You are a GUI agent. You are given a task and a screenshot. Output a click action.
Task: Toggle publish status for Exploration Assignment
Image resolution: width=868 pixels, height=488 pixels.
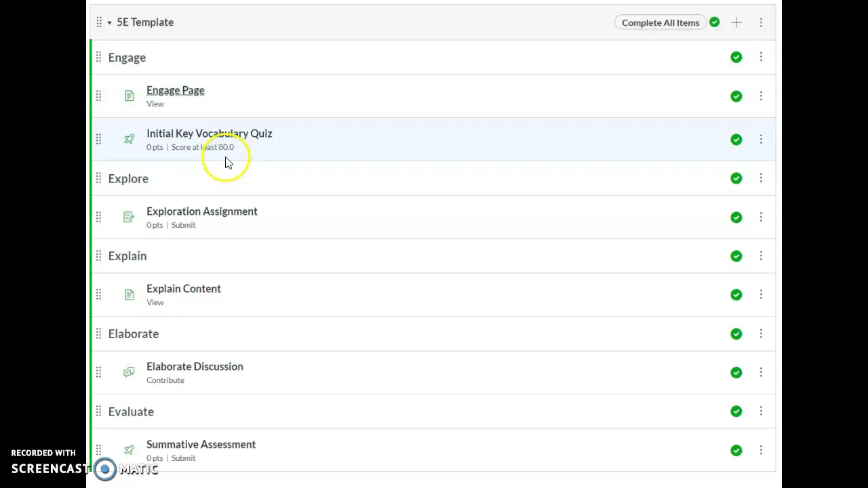click(736, 218)
